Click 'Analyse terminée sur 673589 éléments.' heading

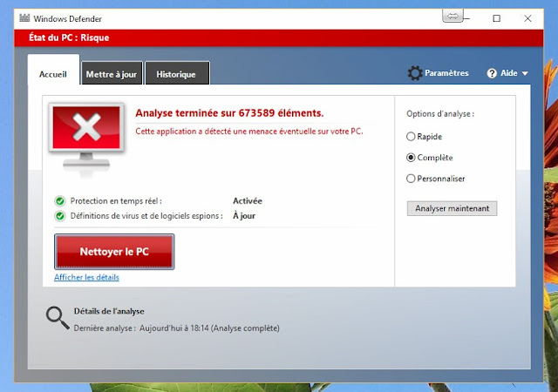229,113
